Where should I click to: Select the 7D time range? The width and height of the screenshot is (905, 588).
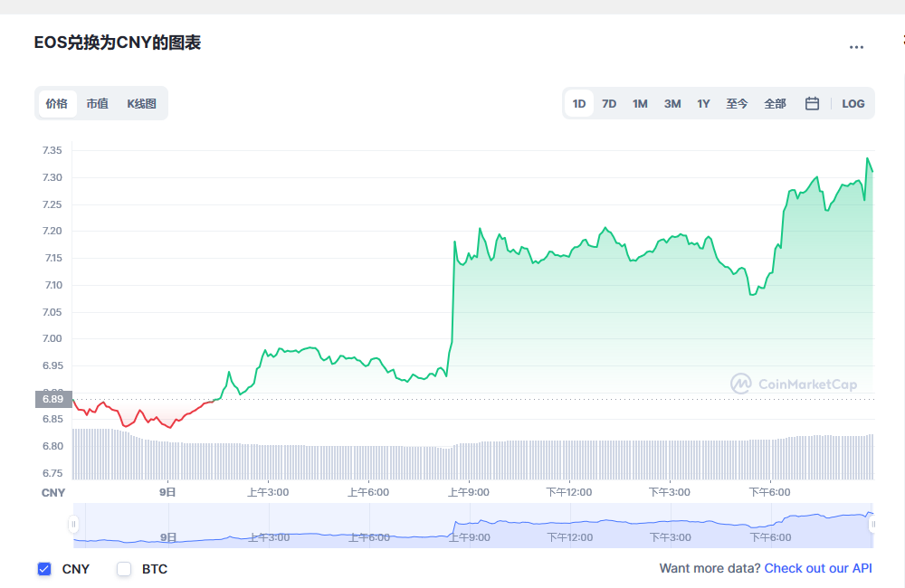[x=609, y=104]
